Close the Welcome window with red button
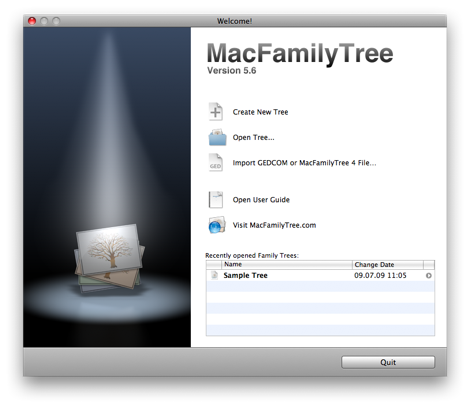470x408 pixels. pos(32,21)
